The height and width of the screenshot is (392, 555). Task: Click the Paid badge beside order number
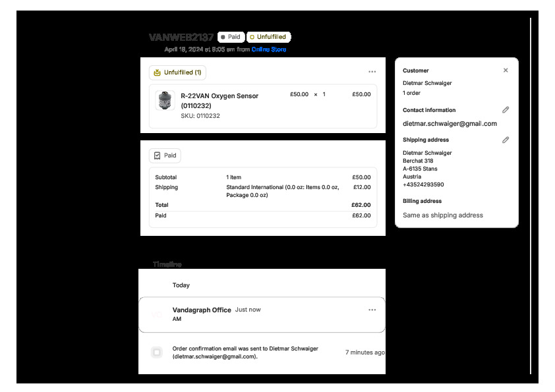tap(231, 37)
